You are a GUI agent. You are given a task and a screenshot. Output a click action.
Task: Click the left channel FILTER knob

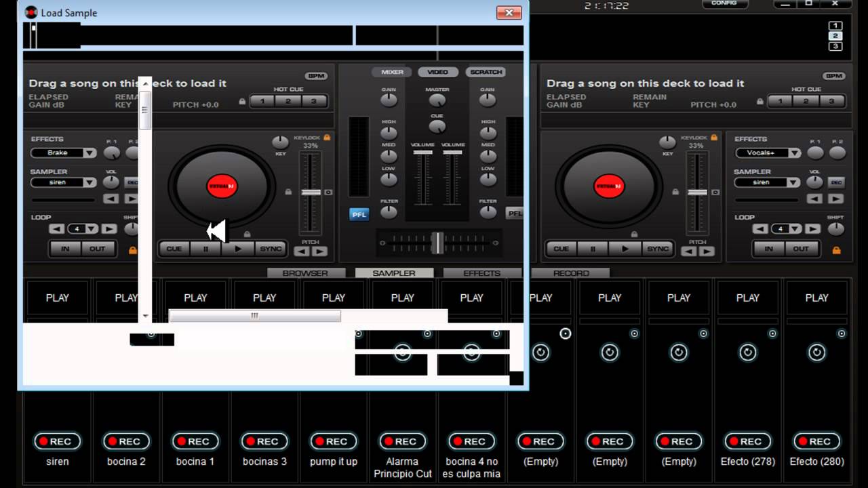coord(389,212)
